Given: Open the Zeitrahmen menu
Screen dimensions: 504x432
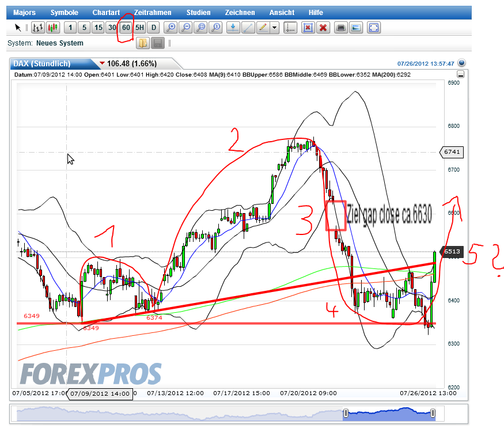Looking at the screenshot, I should coord(153,12).
